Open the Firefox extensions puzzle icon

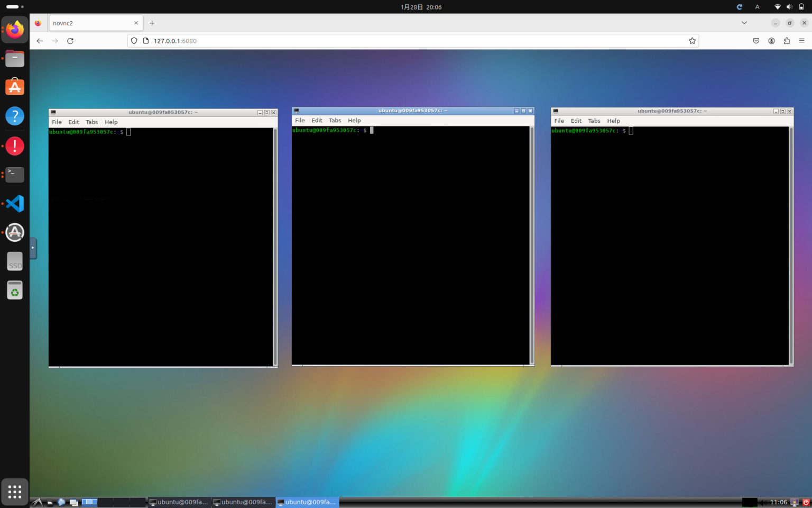coord(787,41)
